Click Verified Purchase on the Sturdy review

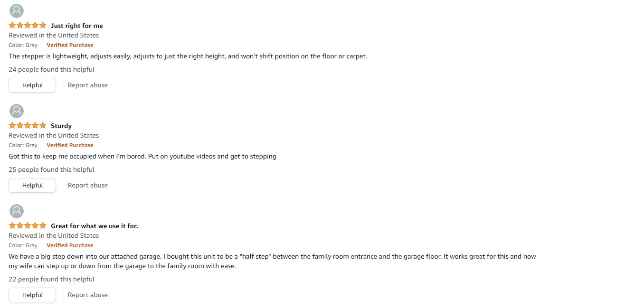click(70, 145)
